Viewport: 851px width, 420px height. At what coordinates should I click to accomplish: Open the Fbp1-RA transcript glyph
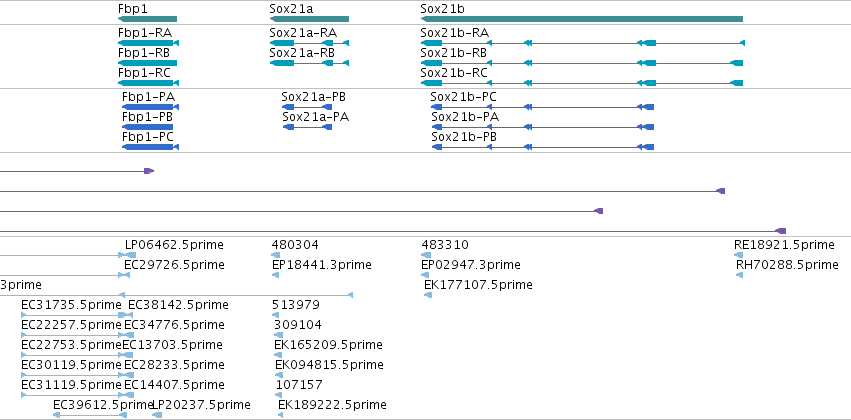coord(148,43)
